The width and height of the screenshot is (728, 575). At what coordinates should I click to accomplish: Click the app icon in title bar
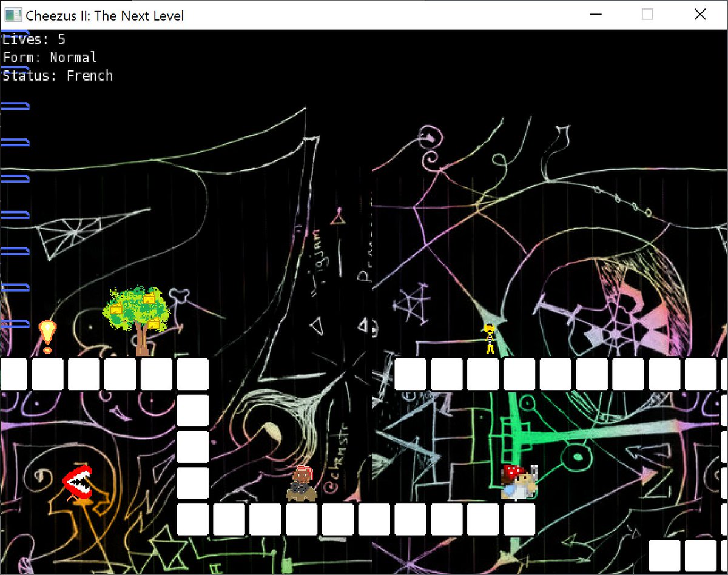(x=13, y=15)
